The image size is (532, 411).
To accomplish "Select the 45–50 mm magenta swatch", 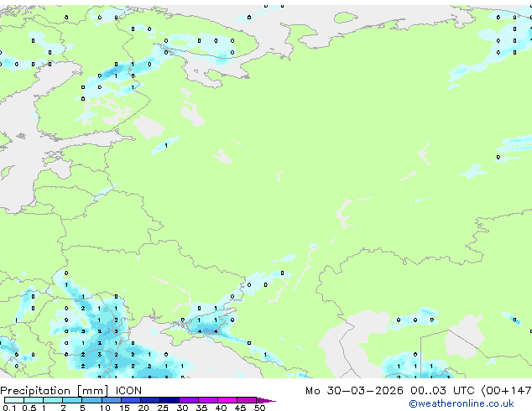I will tap(247, 400).
